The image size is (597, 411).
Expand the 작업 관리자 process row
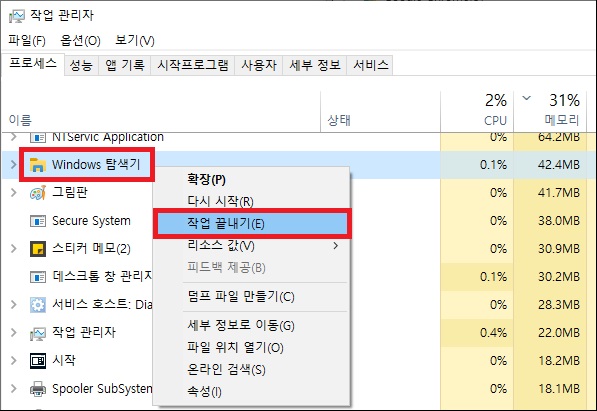(x=14, y=333)
